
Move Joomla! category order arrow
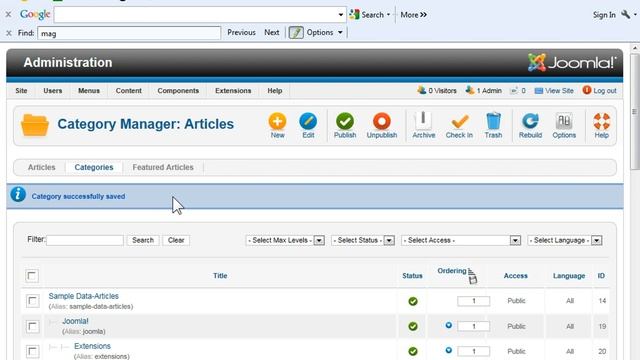[449, 325]
